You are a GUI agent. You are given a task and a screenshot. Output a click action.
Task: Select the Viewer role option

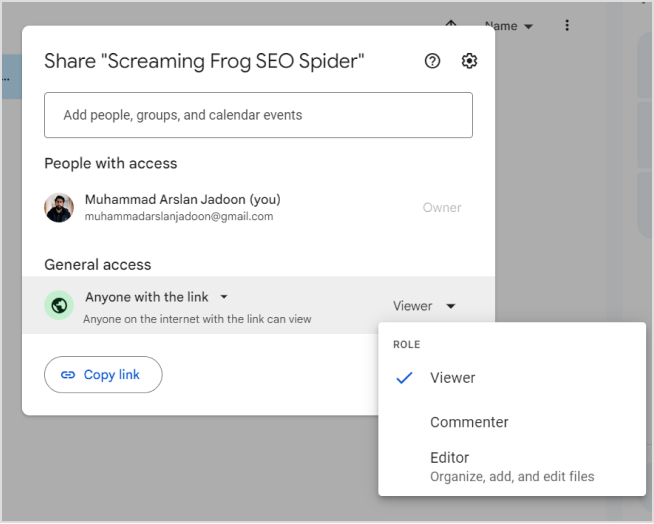click(512, 378)
